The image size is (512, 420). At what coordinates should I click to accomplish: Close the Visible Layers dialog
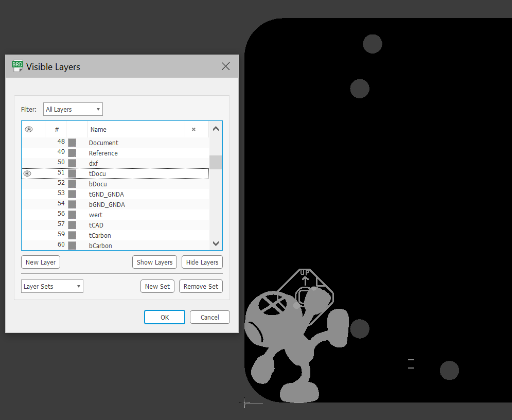(x=225, y=66)
